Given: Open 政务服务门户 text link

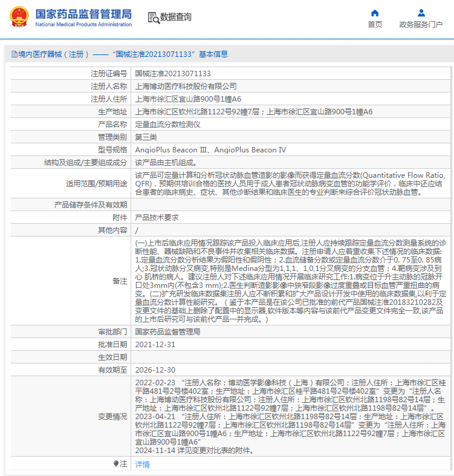Looking at the screenshot, I should tap(421, 25).
